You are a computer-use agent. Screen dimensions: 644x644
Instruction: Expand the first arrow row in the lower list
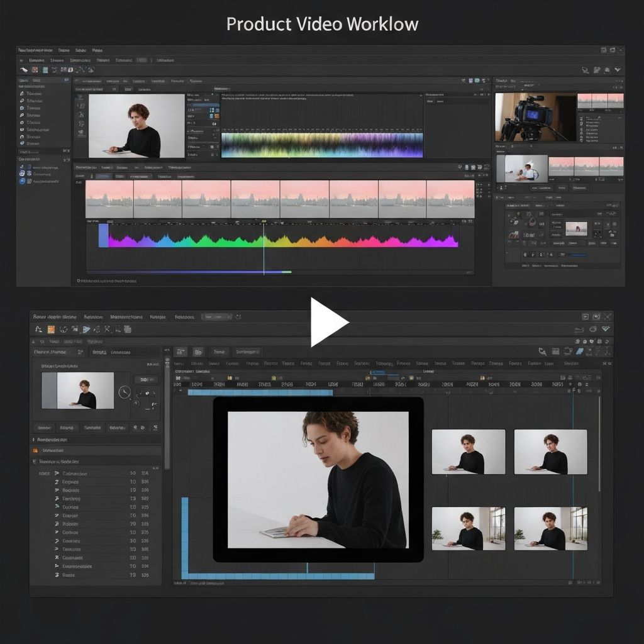(x=57, y=474)
